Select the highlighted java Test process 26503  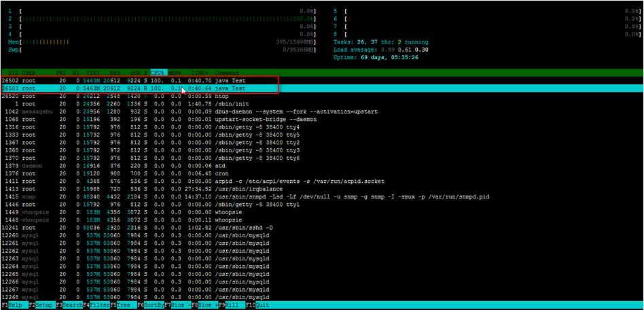click(x=136, y=88)
